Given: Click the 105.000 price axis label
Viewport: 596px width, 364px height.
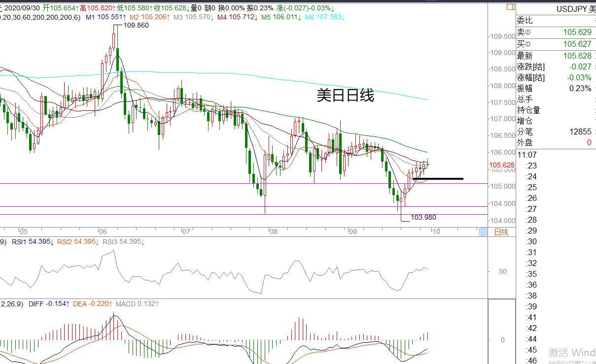Looking at the screenshot, I should pos(502,186).
